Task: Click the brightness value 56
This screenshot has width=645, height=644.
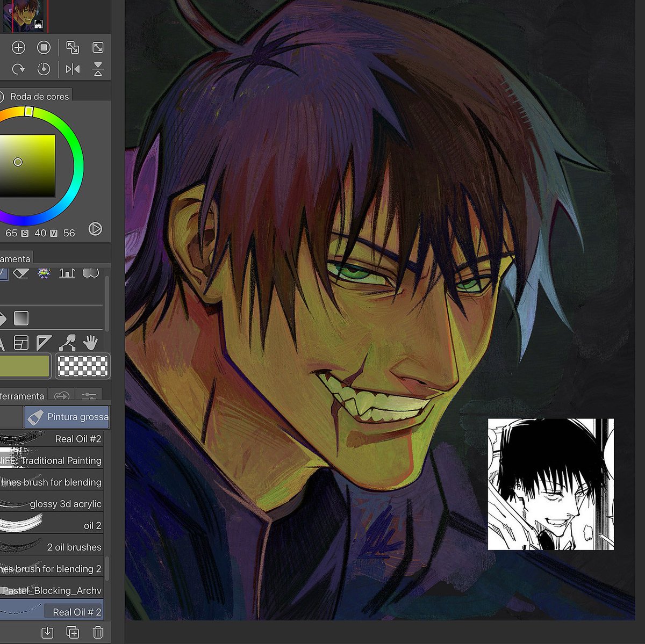Action: click(69, 233)
